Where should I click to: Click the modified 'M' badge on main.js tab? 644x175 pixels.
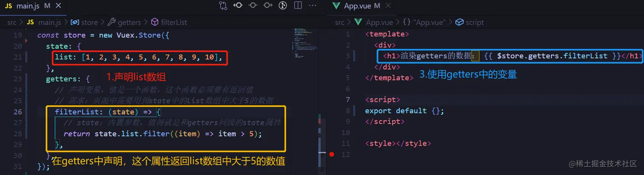coord(47,6)
